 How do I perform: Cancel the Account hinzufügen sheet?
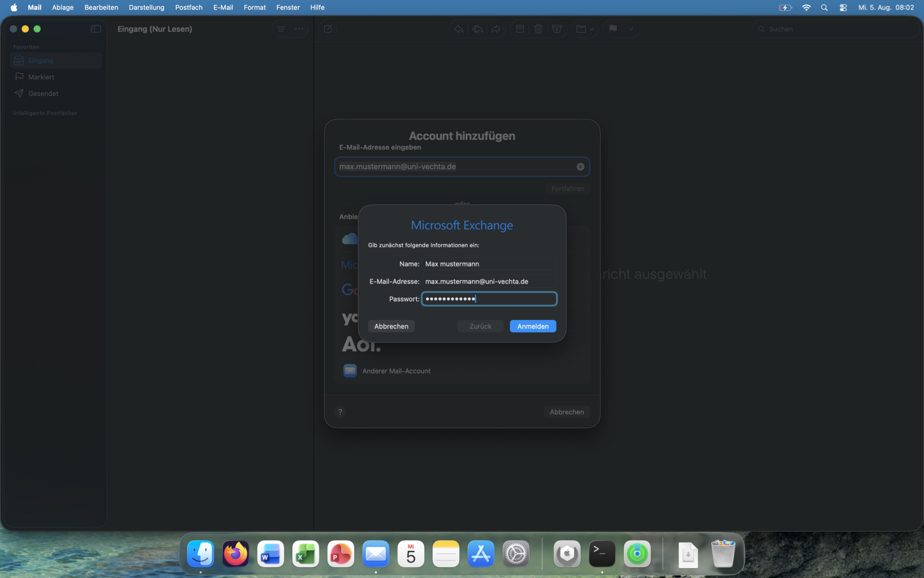566,412
